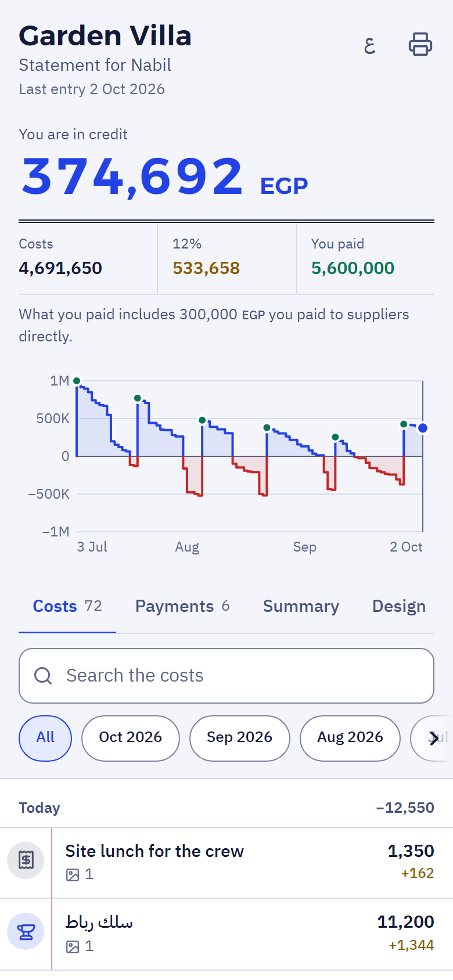Click the search magnifier icon
Viewport: 453px width, 980px height.
[43, 676]
